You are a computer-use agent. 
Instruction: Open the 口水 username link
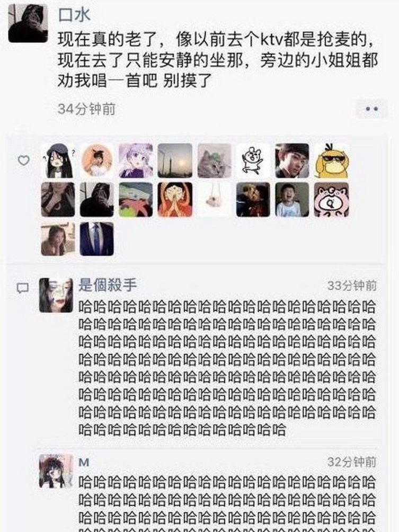(x=74, y=15)
